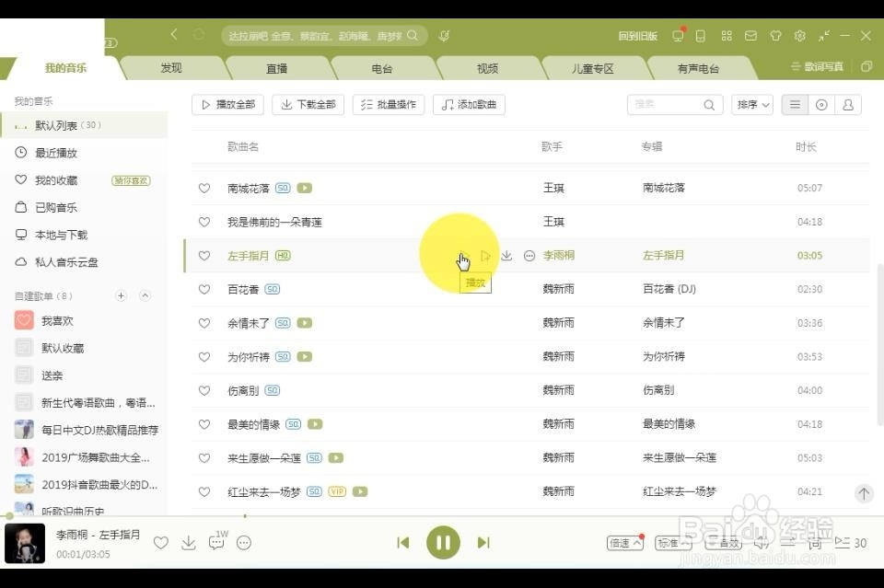884x588 pixels.
Task: Open the screen projection icon in the title bar
Action: pyautogui.click(x=678, y=36)
